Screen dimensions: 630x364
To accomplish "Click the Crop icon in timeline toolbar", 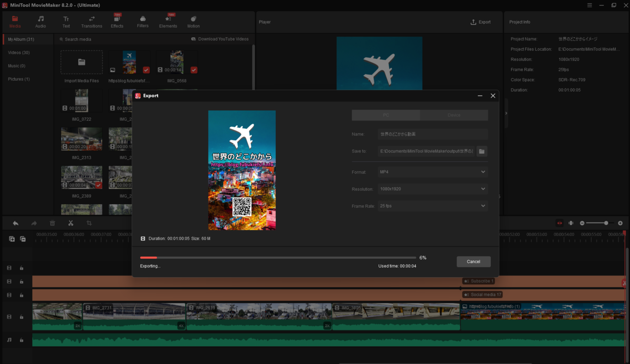I will click(x=89, y=223).
